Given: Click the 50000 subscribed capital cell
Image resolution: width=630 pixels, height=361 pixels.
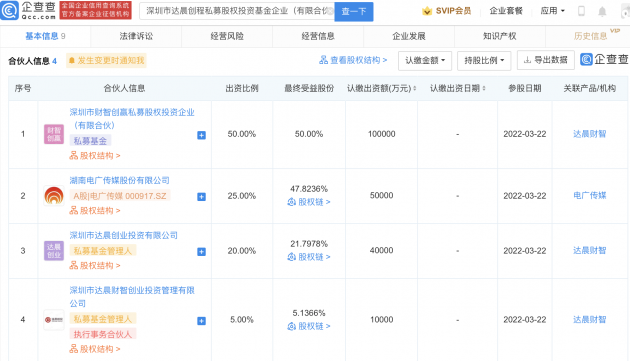Looking at the screenshot, I should tap(381, 195).
